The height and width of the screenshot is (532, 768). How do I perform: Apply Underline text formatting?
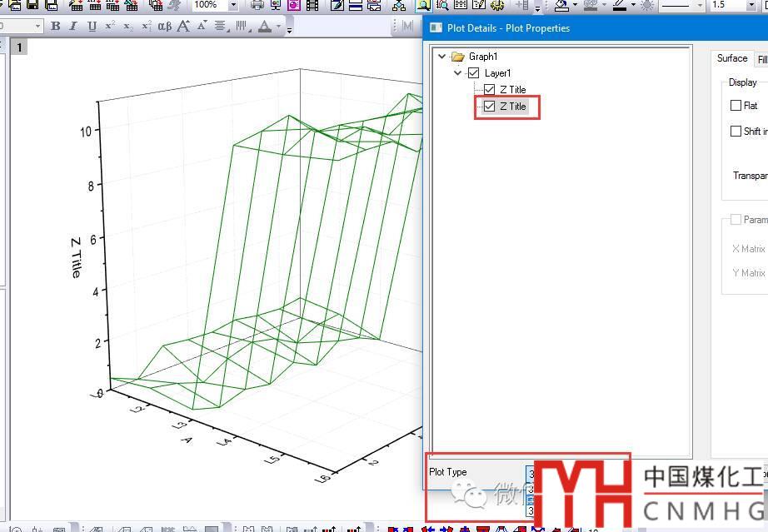[x=92, y=27]
